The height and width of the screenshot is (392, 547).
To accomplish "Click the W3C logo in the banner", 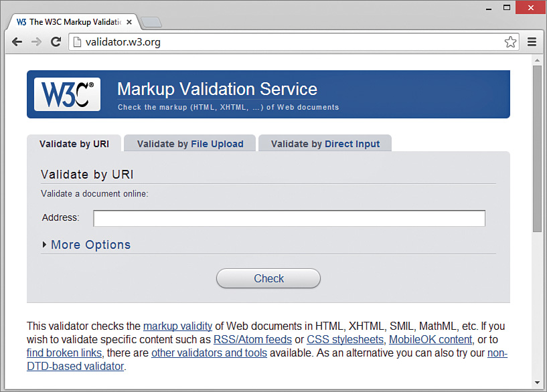I will (x=67, y=93).
